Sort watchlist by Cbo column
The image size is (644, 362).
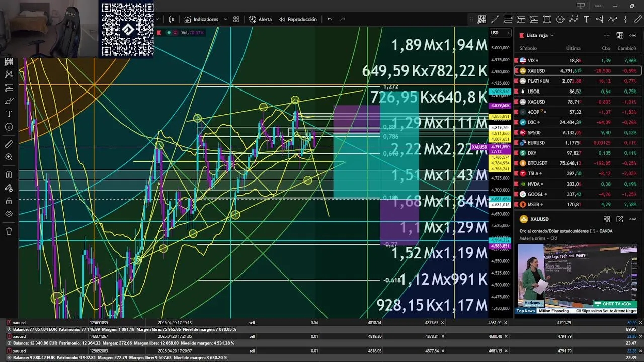pos(606,48)
